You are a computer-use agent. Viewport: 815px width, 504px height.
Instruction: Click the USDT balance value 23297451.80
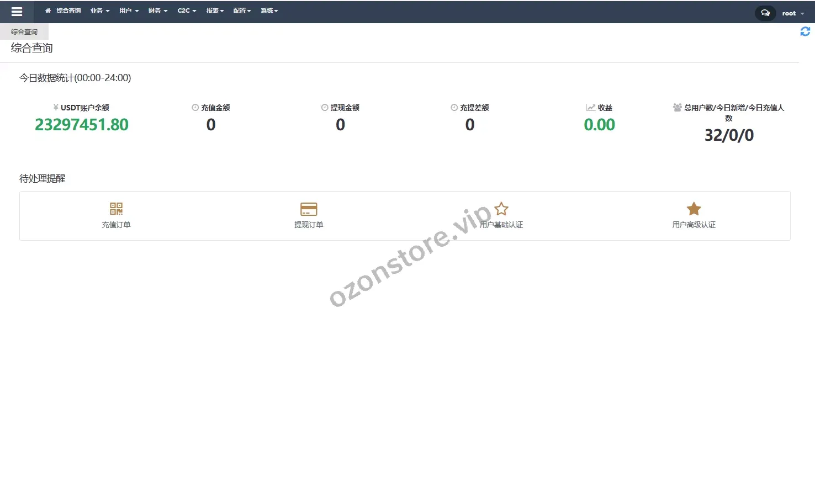point(82,125)
